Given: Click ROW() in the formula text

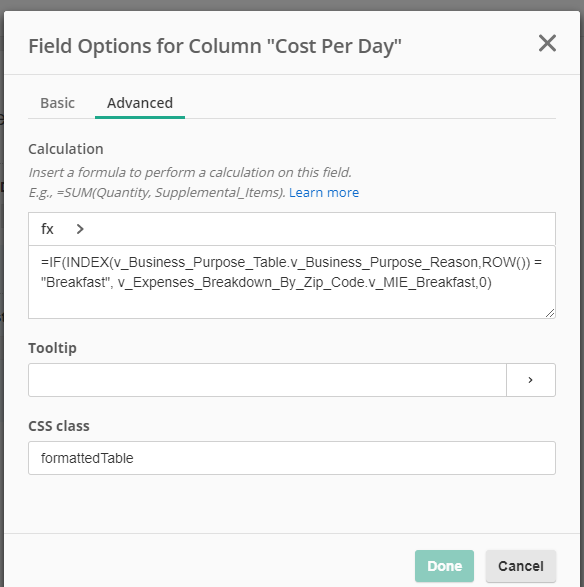Looking at the screenshot, I should coord(504,262).
